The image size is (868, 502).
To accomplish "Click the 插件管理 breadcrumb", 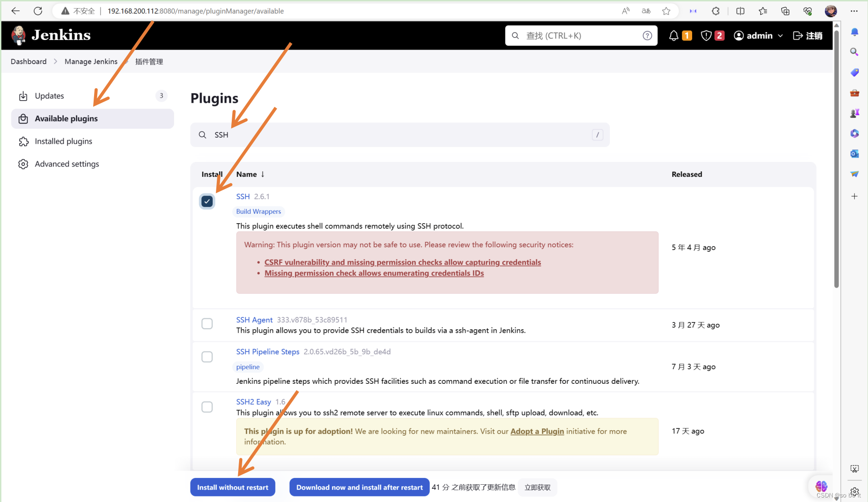I will 149,61.
